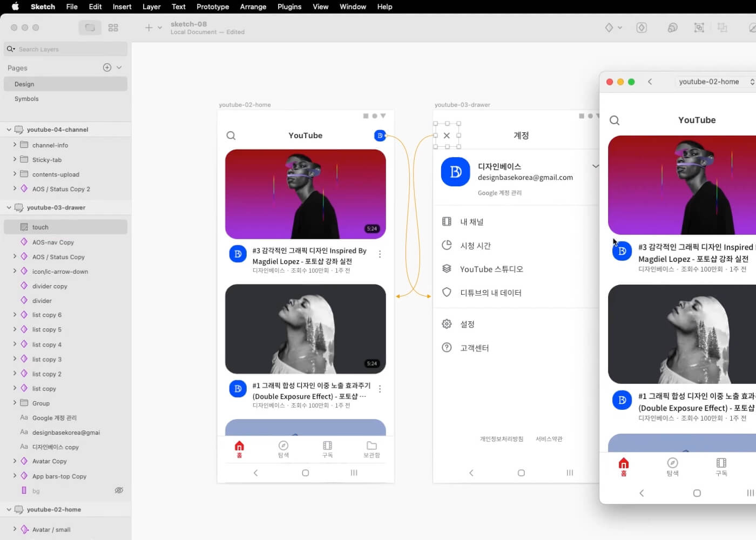Click the Insert plus button

[148, 28]
